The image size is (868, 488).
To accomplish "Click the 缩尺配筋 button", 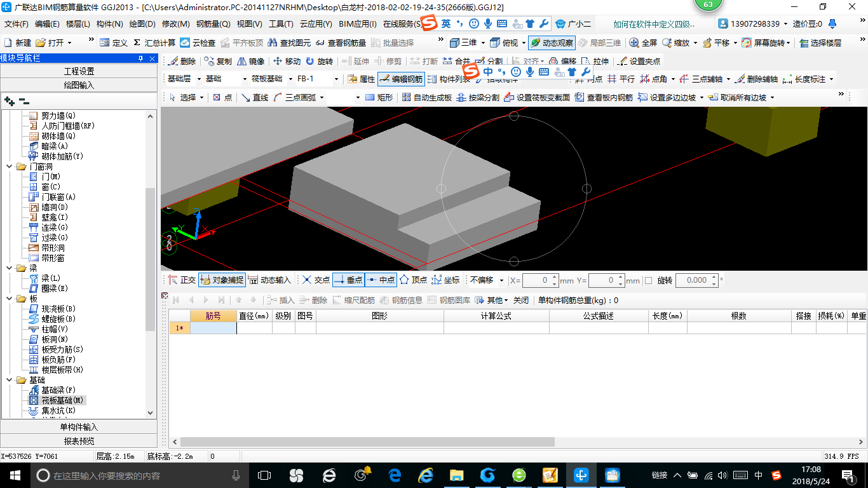I will [x=354, y=300].
